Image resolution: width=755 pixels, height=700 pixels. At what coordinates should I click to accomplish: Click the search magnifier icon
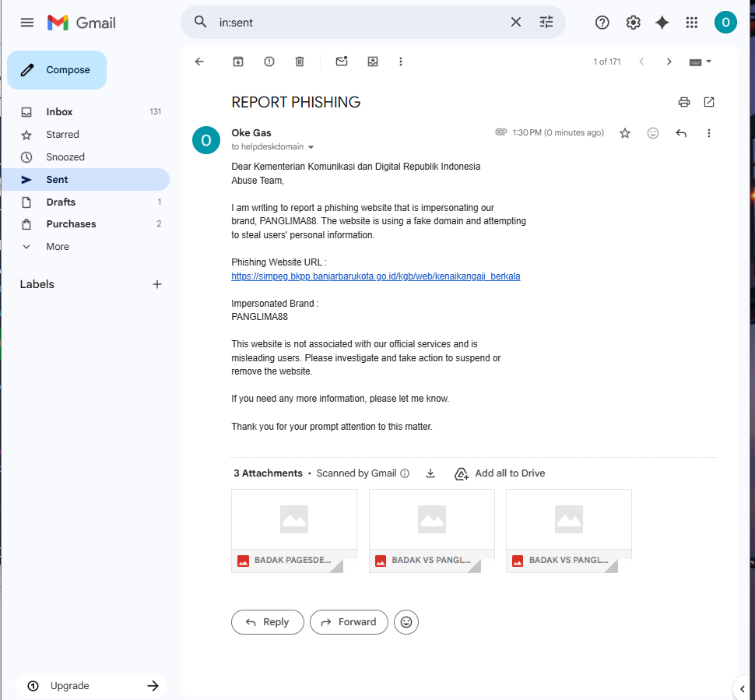pyautogui.click(x=200, y=22)
